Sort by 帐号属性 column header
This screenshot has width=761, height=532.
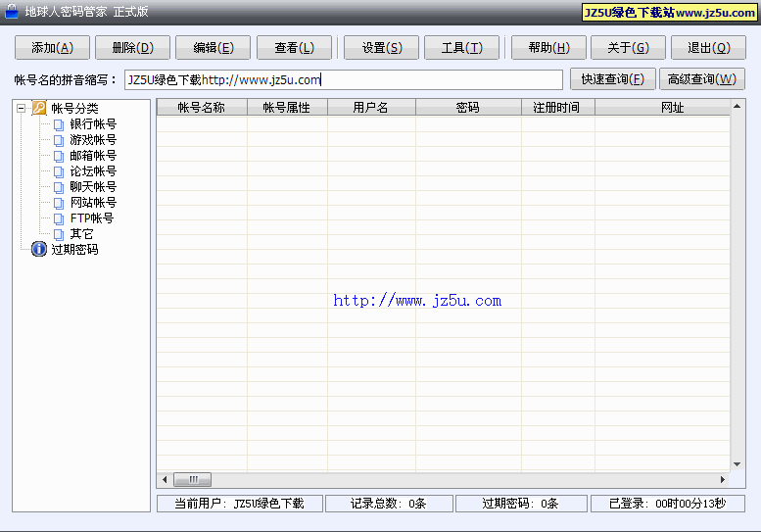(x=287, y=107)
